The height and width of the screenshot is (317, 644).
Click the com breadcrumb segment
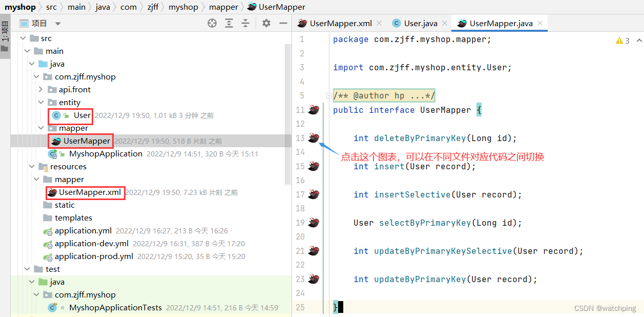coord(129,7)
